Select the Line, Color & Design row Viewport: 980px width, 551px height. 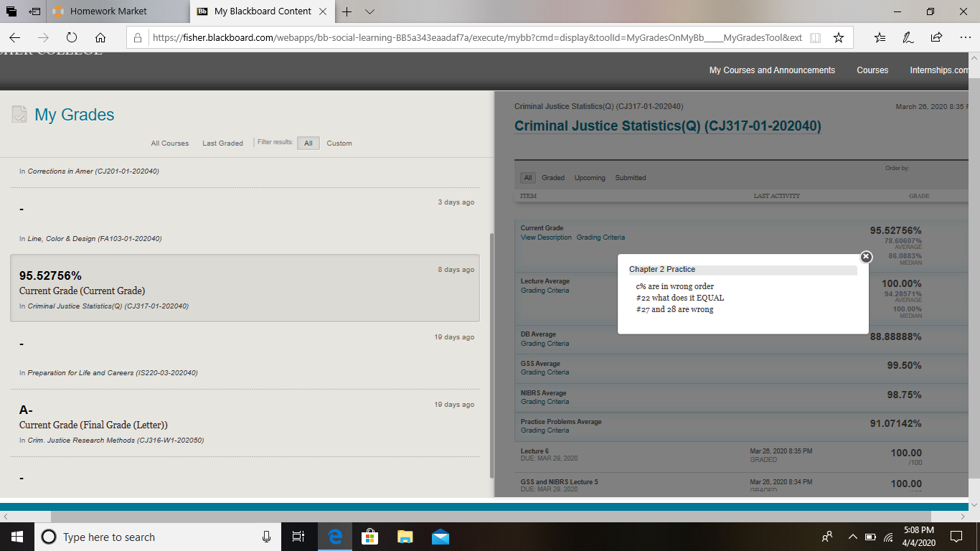point(245,222)
